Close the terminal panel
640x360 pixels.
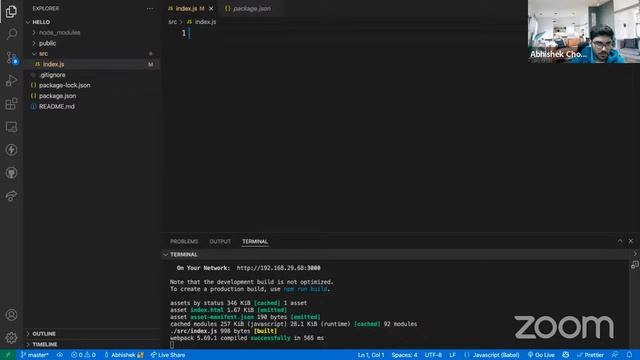tap(631, 241)
